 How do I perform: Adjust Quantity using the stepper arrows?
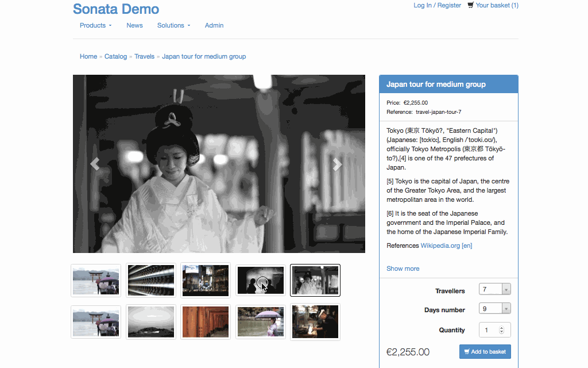point(501,330)
